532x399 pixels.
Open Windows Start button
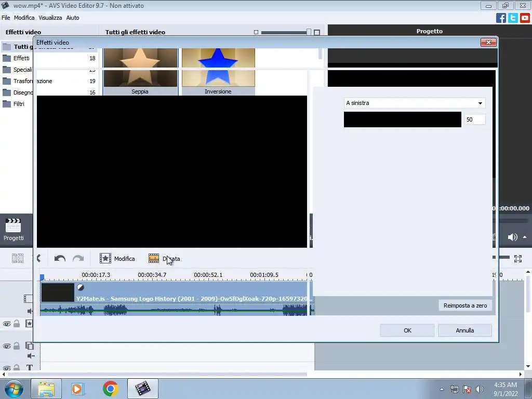14,389
